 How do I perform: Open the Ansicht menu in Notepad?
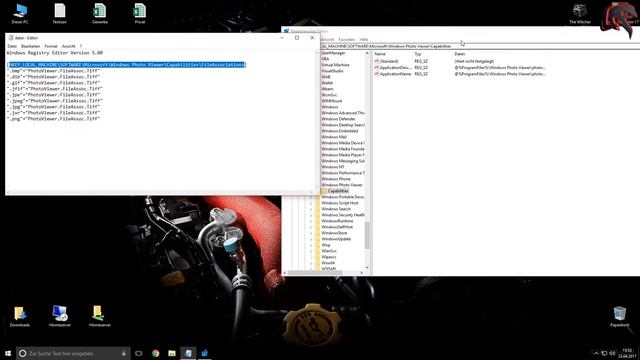(x=69, y=46)
